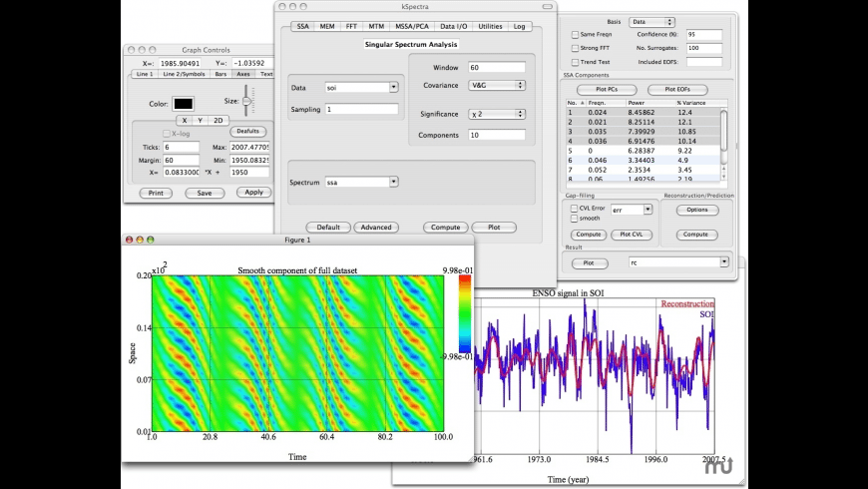The image size is (868, 489).
Task: Click the No. column sort arrow
Action: tap(582, 103)
